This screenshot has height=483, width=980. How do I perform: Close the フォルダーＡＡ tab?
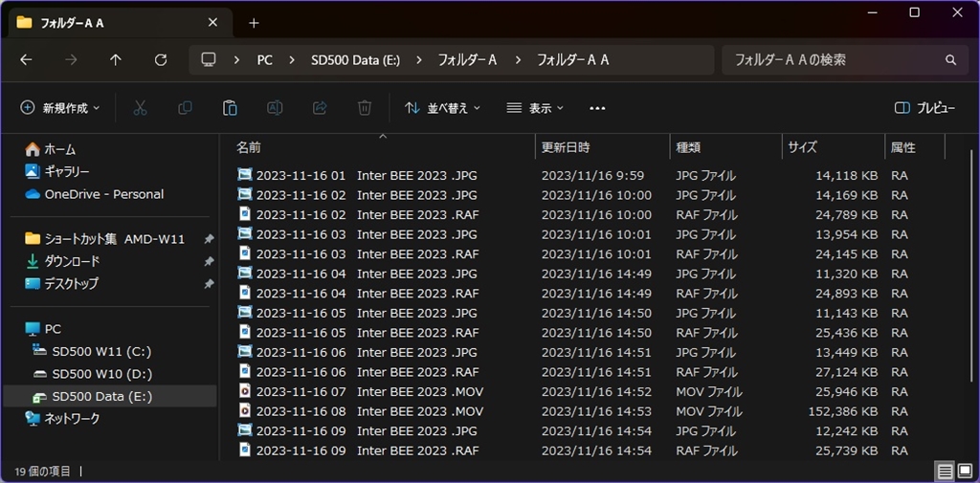point(212,23)
